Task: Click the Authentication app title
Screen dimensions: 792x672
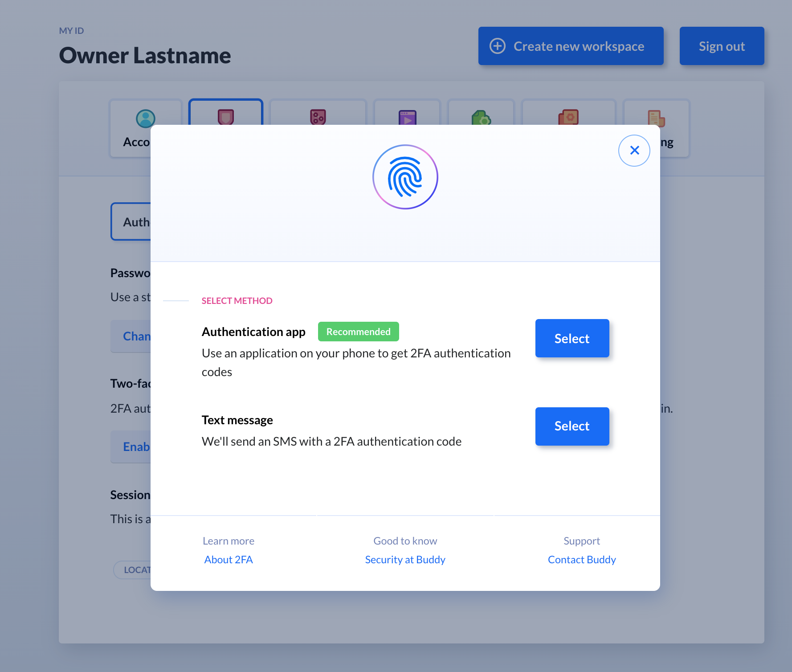Action: coord(253,332)
